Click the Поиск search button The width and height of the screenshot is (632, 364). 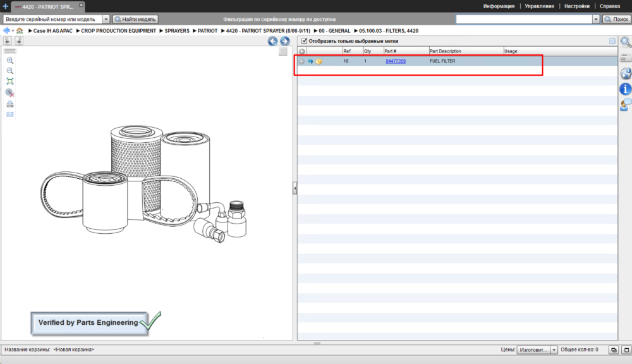point(616,19)
